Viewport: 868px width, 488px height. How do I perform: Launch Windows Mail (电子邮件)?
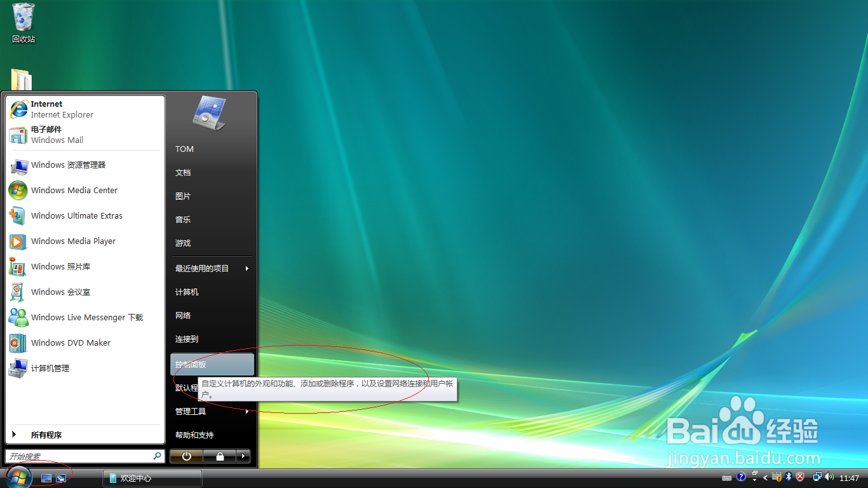point(85,135)
